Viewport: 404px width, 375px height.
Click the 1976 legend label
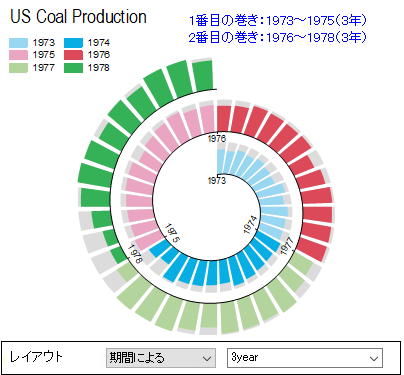(x=99, y=55)
